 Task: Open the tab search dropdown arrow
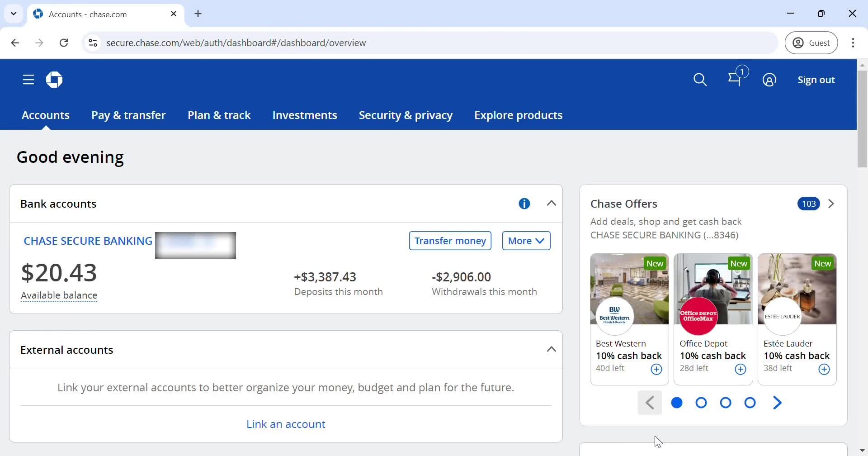(x=14, y=14)
